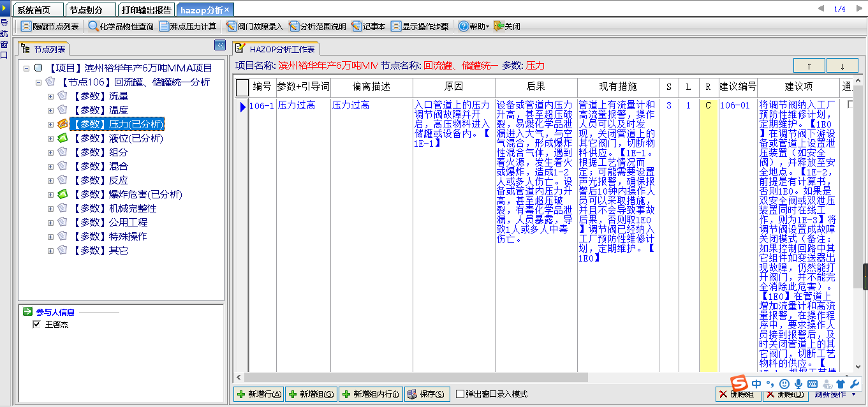
Task: Click 显示操作步骤 toolbar button
Action: [x=420, y=27]
